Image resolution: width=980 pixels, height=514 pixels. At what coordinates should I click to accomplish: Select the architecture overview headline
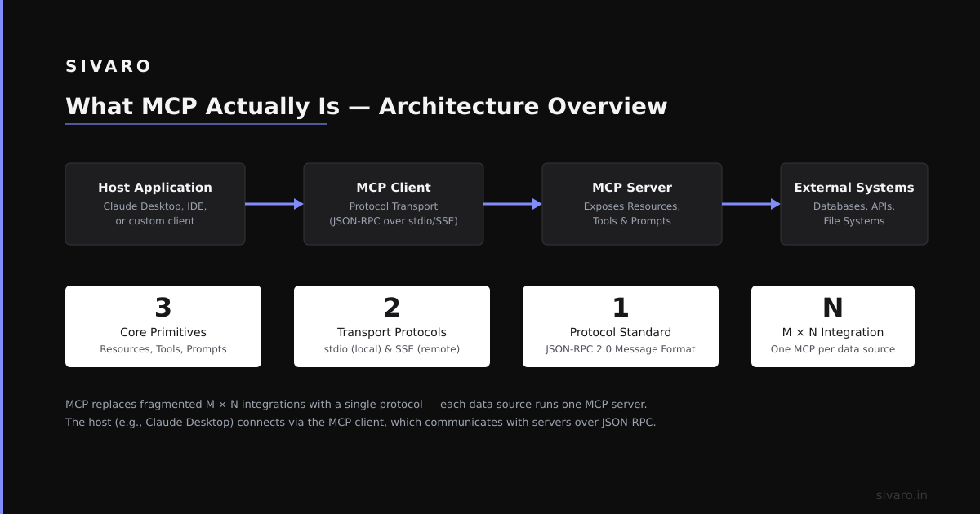tap(366, 106)
